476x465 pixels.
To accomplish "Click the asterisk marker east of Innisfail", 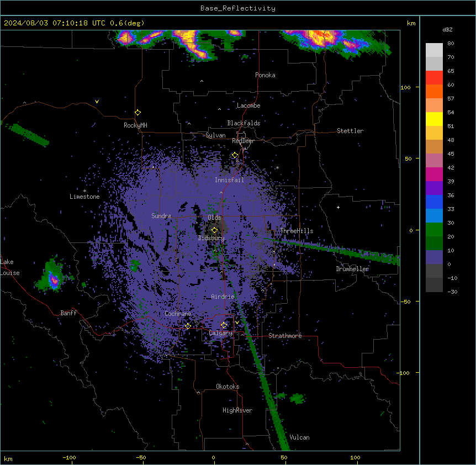I will 277,167.
